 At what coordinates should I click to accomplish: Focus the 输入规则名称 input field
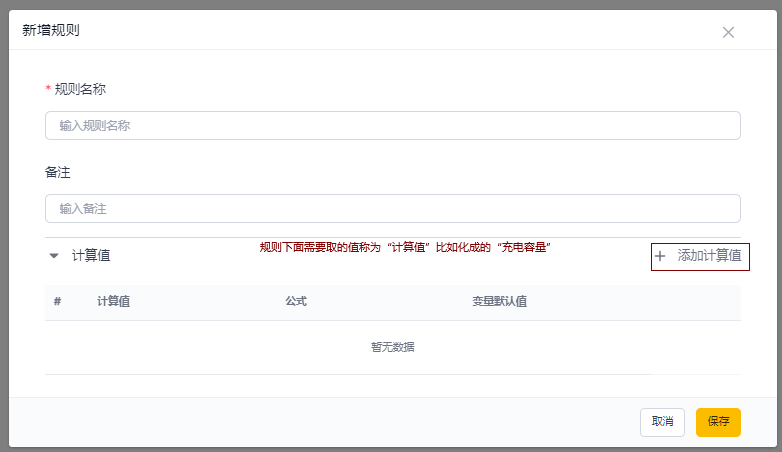(x=392, y=126)
